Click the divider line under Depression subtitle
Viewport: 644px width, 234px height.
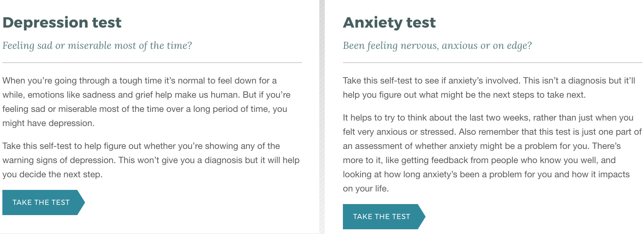152,62
